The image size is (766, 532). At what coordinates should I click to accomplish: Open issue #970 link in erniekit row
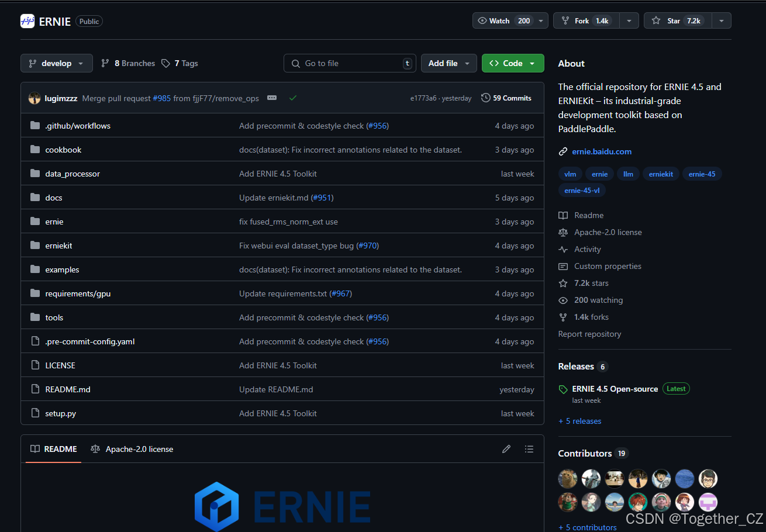pyautogui.click(x=368, y=246)
